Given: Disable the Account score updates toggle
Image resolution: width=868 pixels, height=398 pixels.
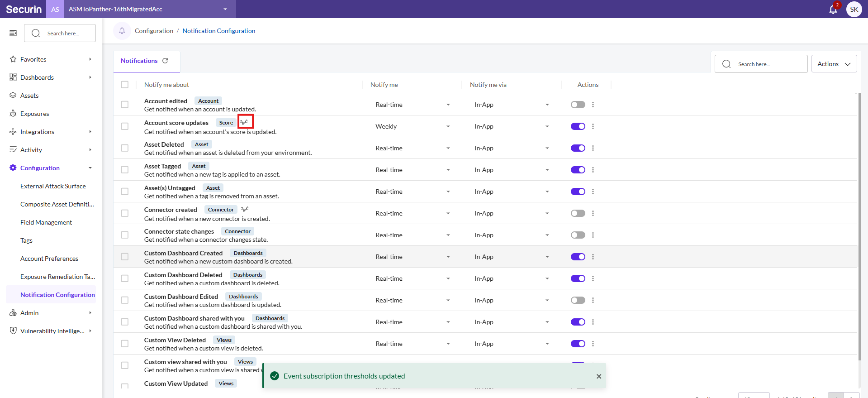Looking at the screenshot, I should coord(578,126).
